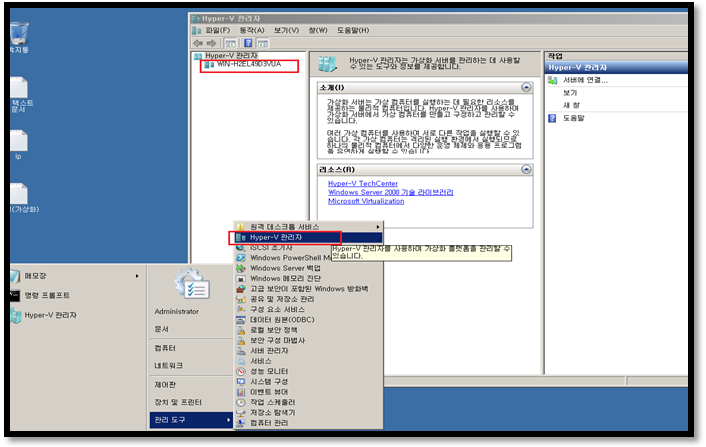Select the (가상화) desktop file
The image size is (706, 447).
(x=24, y=198)
